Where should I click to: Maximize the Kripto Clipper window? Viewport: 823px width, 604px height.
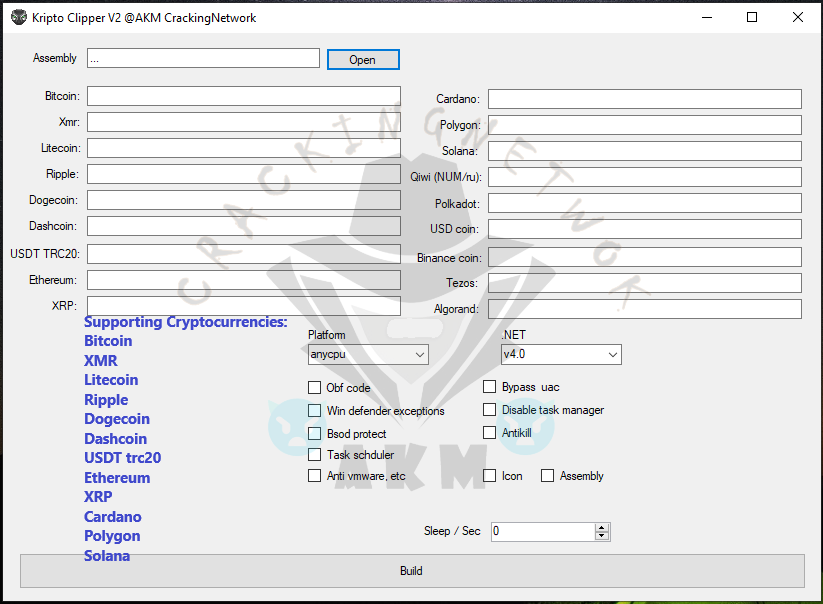click(752, 18)
